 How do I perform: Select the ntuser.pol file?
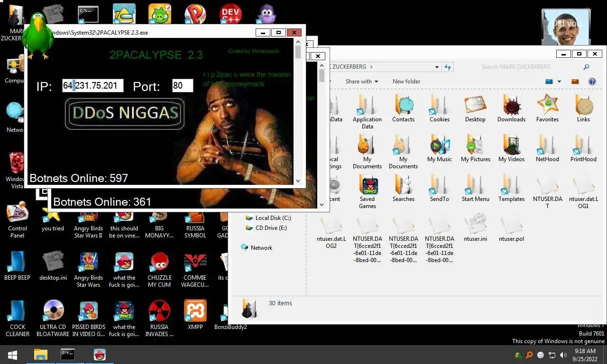pos(511,228)
